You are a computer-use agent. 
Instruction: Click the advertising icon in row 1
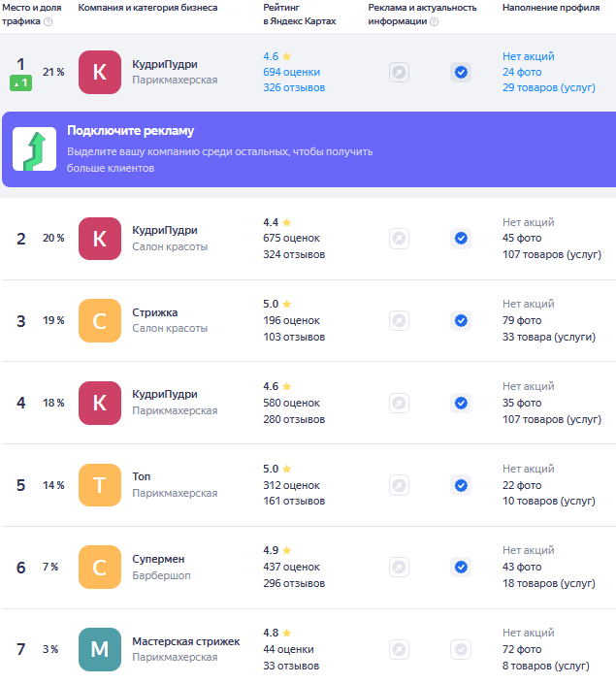click(x=399, y=73)
